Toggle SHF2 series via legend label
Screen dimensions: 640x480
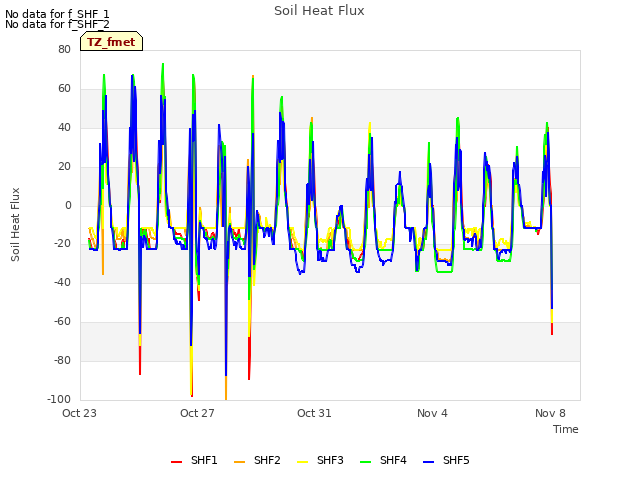[x=267, y=460]
